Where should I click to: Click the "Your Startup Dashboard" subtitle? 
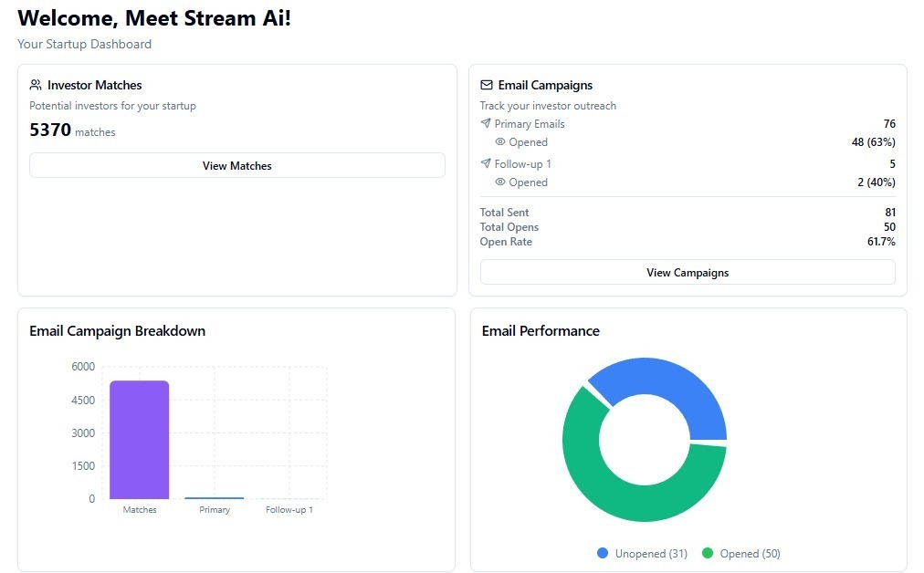(84, 44)
